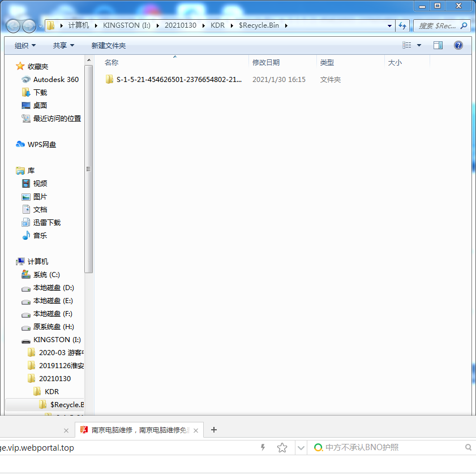Open the view options dropdown arrow
This screenshot has width=476, height=475.
tap(419, 45)
